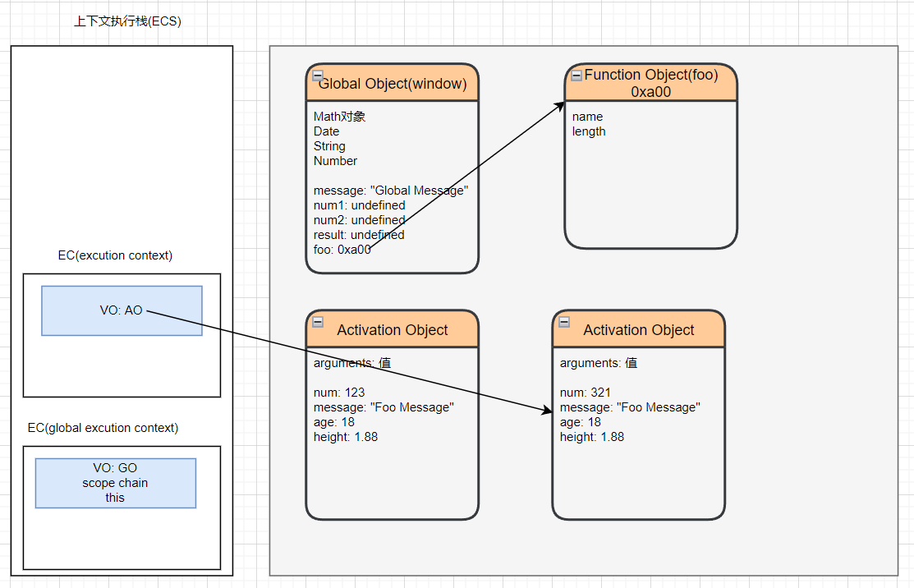Screen dimensions: 914x588
Task: Select the Global Object(window) title header
Action: [x=393, y=84]
